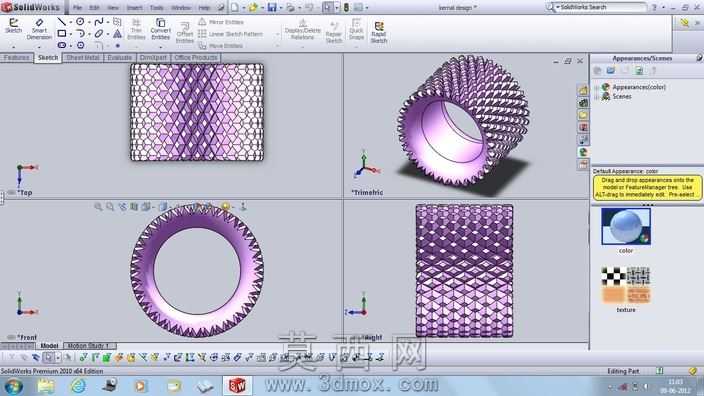Click the Rebuild traffic light icon
704x396 pixels.
click(347, 8)
